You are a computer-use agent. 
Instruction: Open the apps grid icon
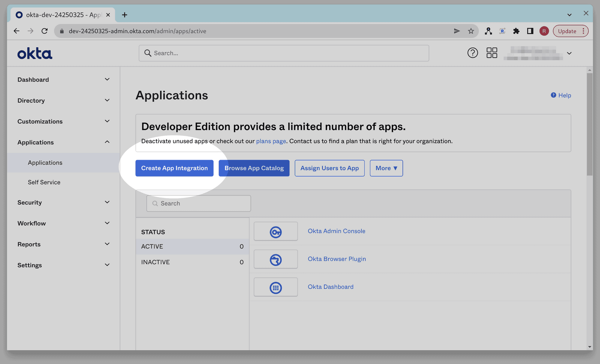coord(492,53)
